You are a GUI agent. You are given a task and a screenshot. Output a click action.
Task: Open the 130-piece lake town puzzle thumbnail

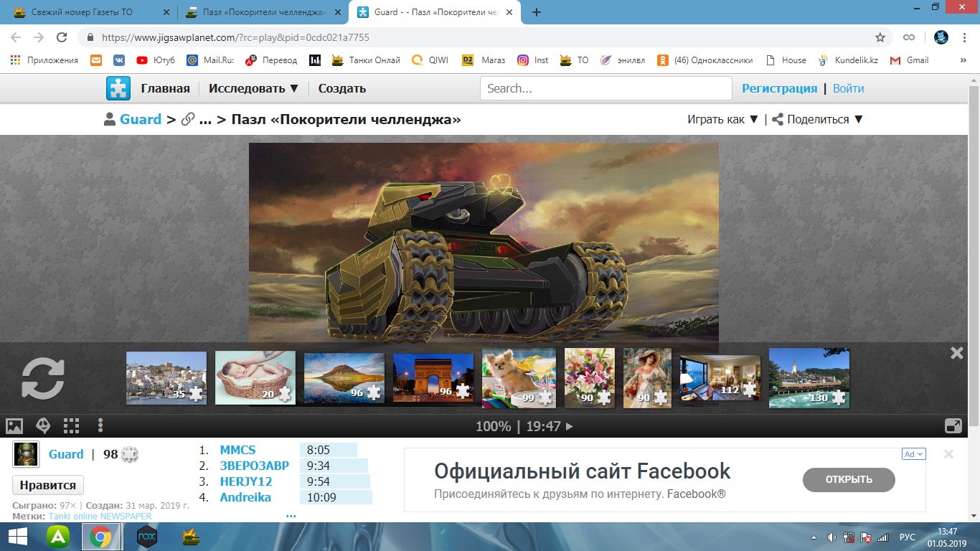coord(809,378)
